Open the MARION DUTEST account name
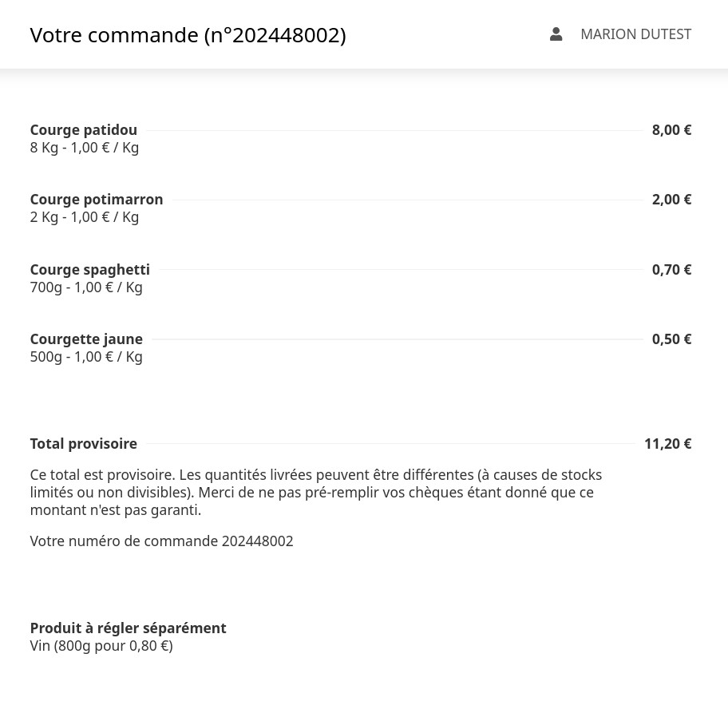728x721 pixels. point(635,34)
